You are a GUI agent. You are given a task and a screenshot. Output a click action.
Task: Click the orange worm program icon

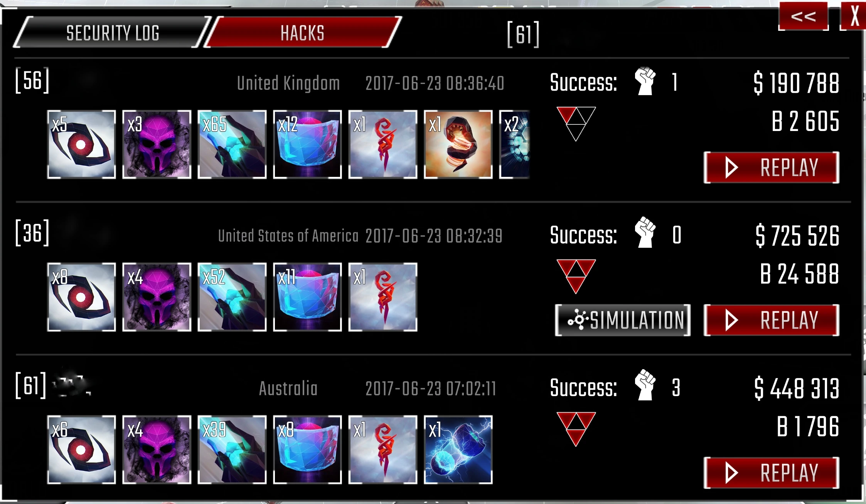pos(458,144)
